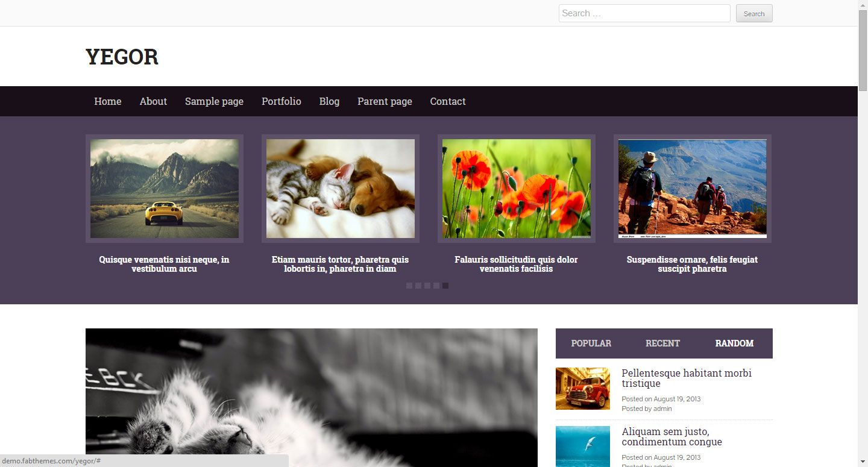Screen dimensions: 868x467
Task: Open post 'Falauris sollicitudin quis dolor' title
Action: pyautogui.click(x=517, y=264)
